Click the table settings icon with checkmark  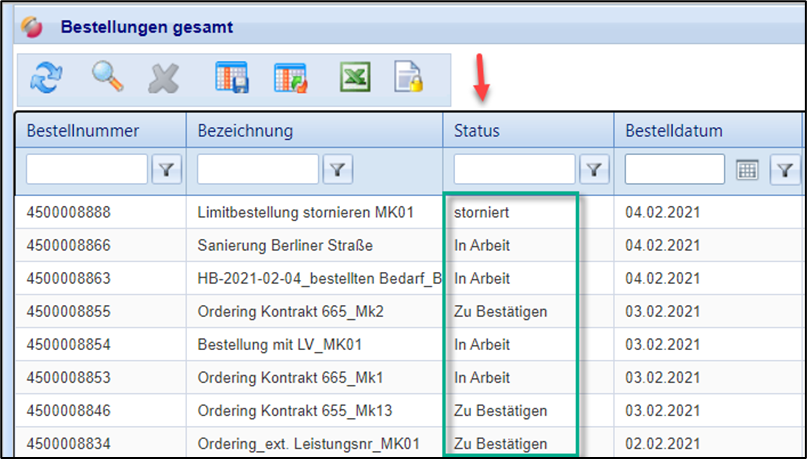pyautogui.click(x=291, y=79)
